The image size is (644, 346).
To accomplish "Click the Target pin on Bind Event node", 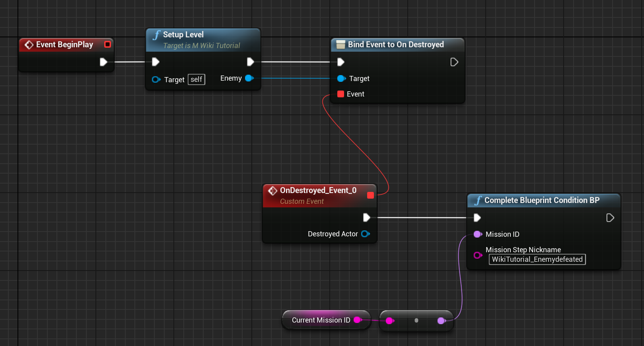I will point(341,79).
